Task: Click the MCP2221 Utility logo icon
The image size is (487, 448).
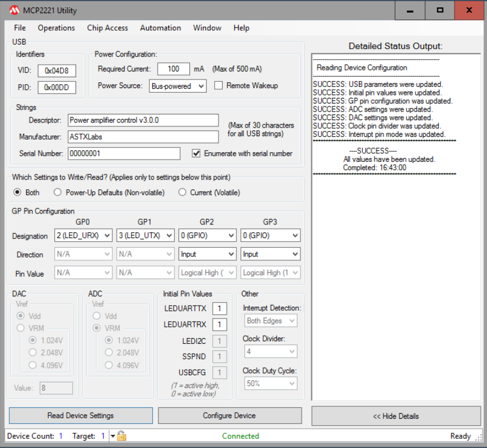Action: pos(14,10)
